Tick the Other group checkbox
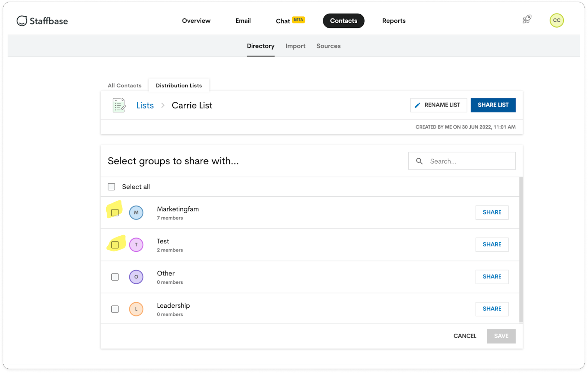 tap(115, 277)
